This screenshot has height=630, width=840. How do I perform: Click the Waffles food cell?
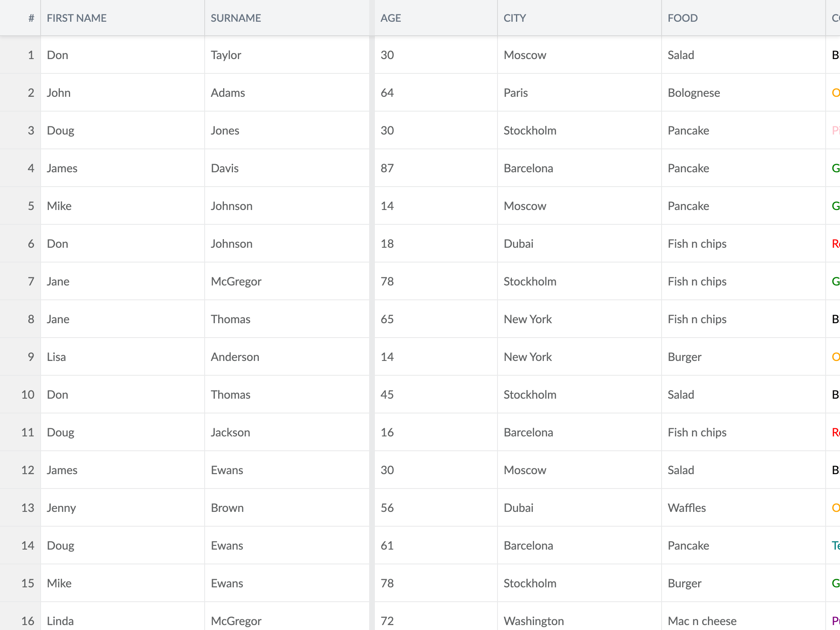[744, 508]
